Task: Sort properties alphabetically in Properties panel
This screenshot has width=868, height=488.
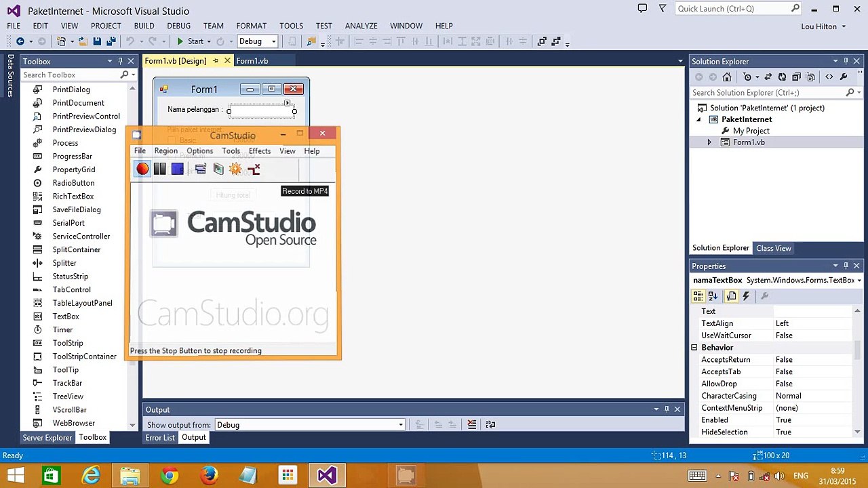Action: pyautogui.click(x=713, y=296)
